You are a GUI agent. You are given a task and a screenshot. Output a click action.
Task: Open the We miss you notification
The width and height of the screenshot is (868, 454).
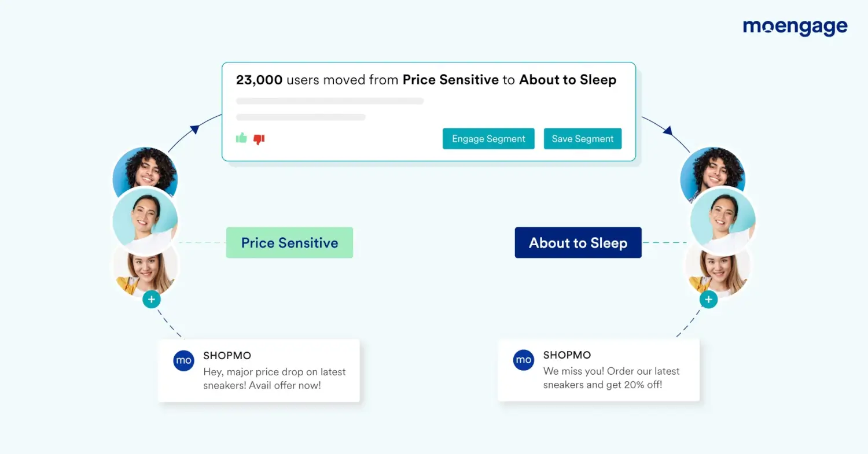coord(598,370)
